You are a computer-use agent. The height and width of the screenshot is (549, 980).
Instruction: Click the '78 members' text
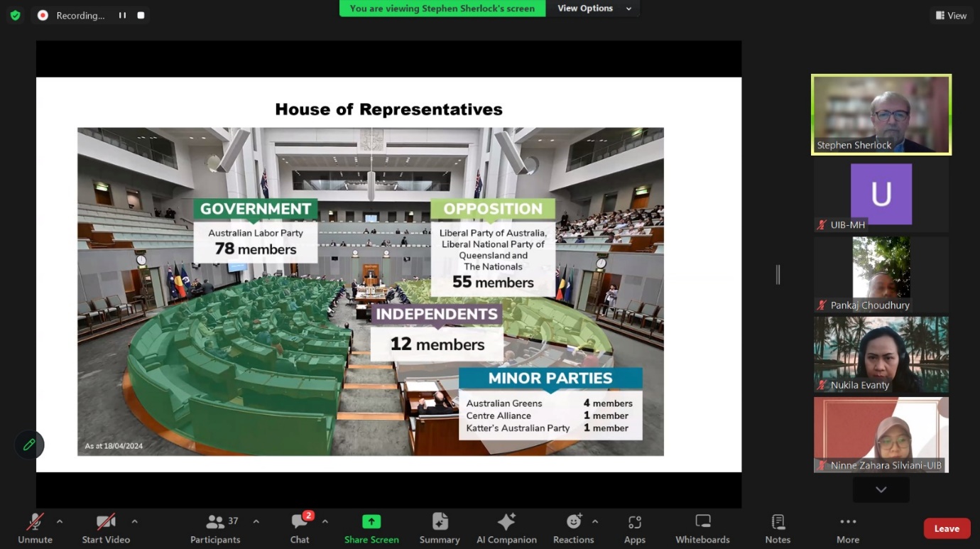[x=256, y=249]
